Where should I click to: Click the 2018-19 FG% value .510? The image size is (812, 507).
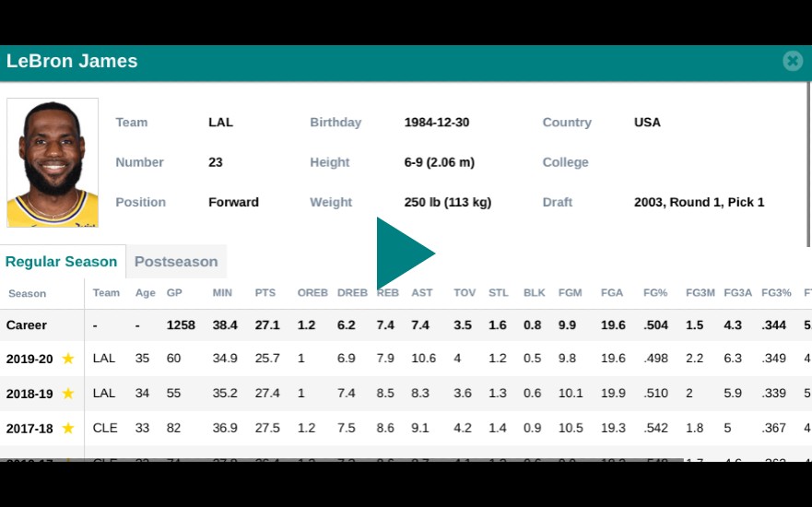[655, 393]
